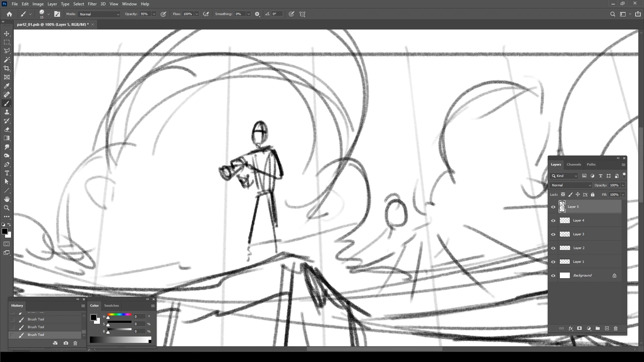644x362 pixels.
Task: Switch to the Paths tab
Action: 591,165
